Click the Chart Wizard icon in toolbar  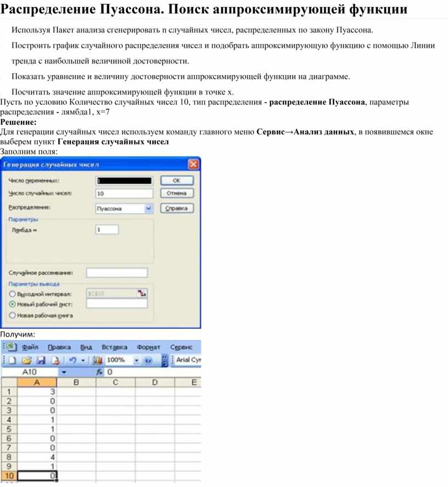pos(99,360)
